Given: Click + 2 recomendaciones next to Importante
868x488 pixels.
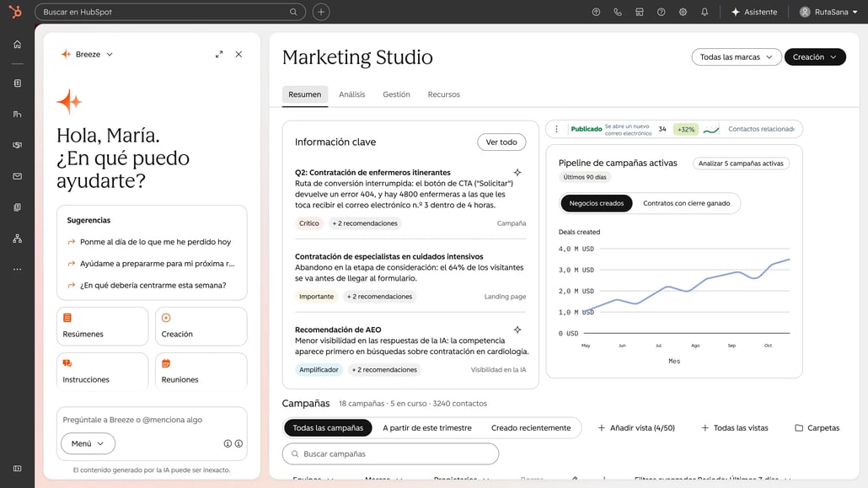Looking at the screenshot, I should [379, 297].
